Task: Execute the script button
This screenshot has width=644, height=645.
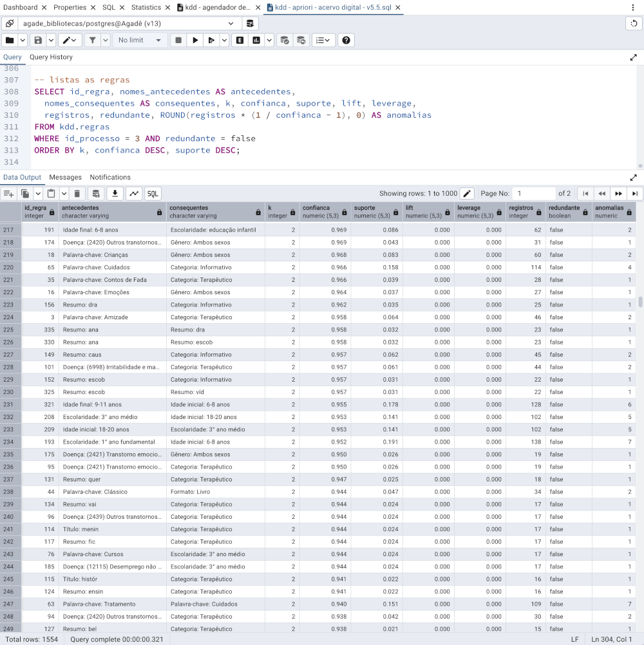Action: pos(211,40)
